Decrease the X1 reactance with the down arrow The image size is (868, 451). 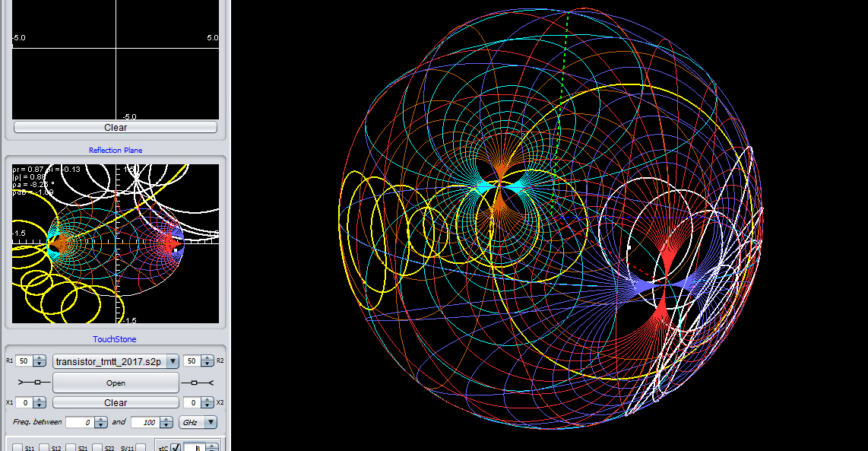(40, 405)
